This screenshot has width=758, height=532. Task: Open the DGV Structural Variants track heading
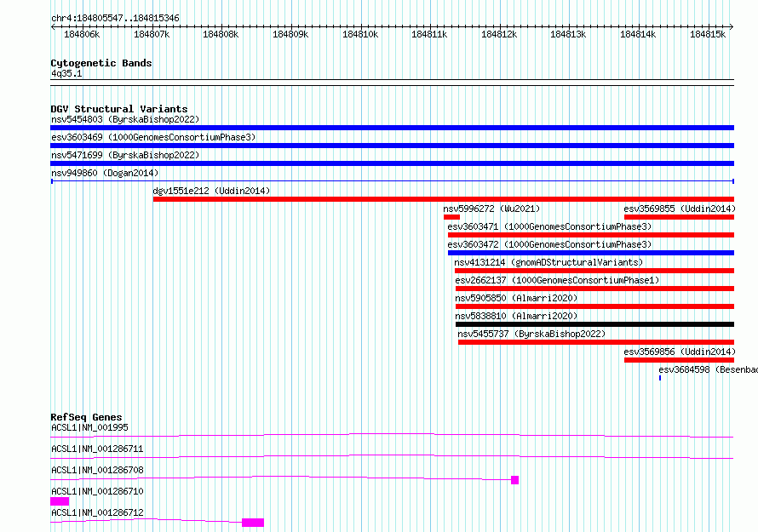click(x=118, y=109)
